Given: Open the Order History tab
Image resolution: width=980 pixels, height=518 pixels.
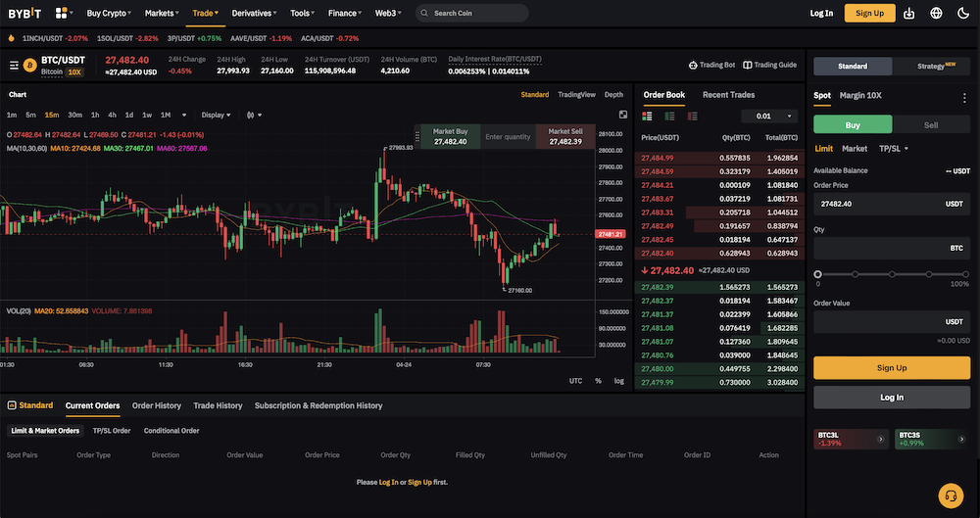Looking at the screenshot, I should pyautogui.click(x=157, y=405).
